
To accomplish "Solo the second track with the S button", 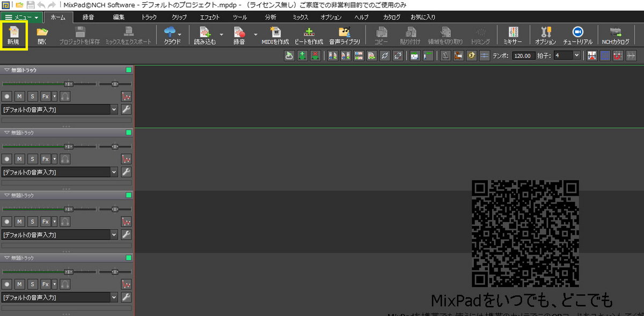I will pos(32,159).
